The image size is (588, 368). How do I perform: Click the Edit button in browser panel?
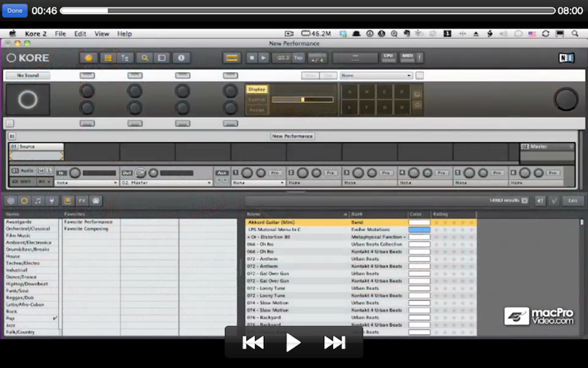click(573, 201)
